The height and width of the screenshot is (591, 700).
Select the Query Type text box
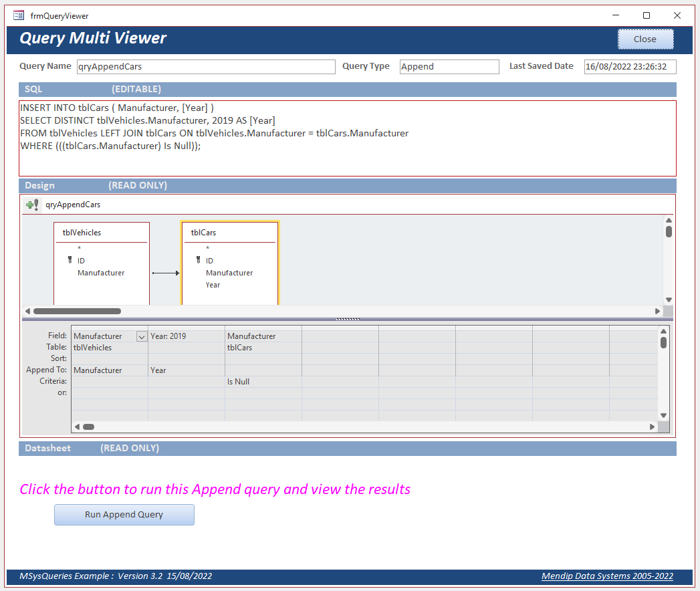coord(449,67)
